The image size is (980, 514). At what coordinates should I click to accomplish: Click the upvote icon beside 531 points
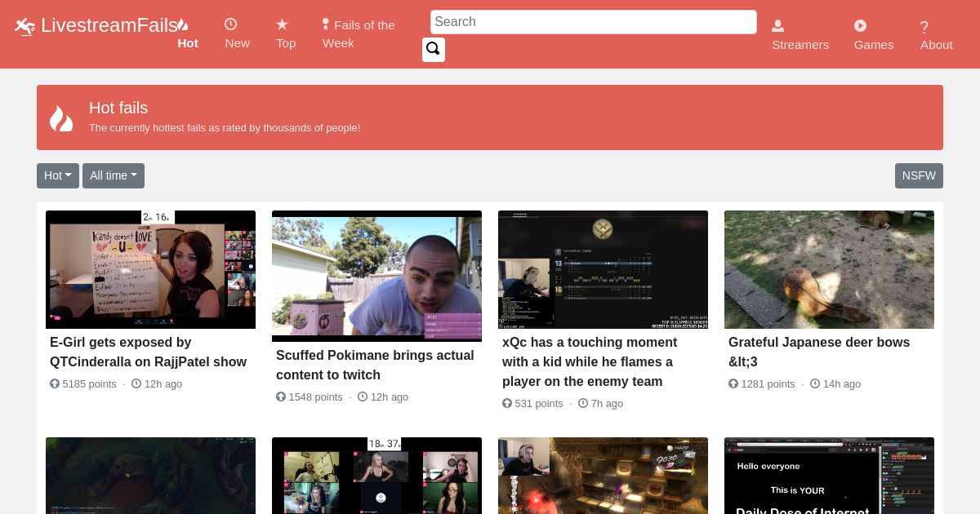[x=507, y=403]
